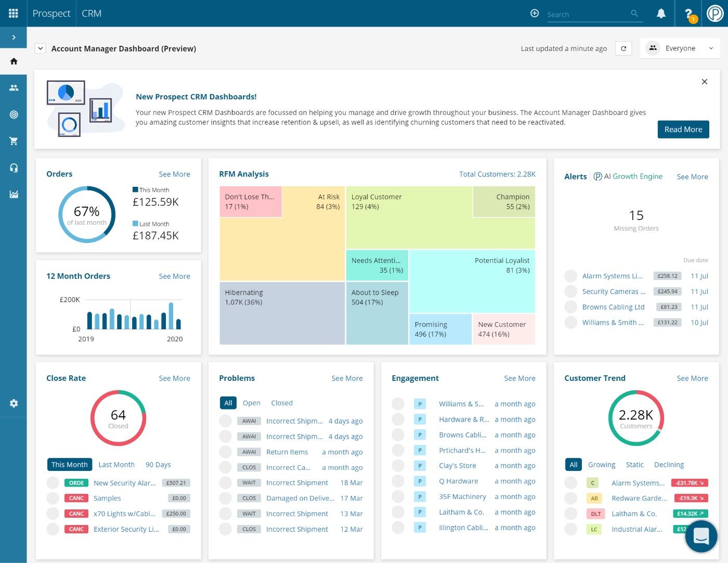Open the Everyone viewer dropdown
728x563 pixels.
pyautogui.click(x=680, y=48)
